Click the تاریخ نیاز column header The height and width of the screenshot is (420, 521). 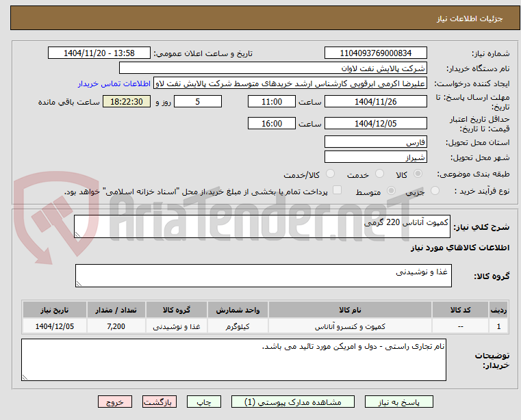(55, 310)
